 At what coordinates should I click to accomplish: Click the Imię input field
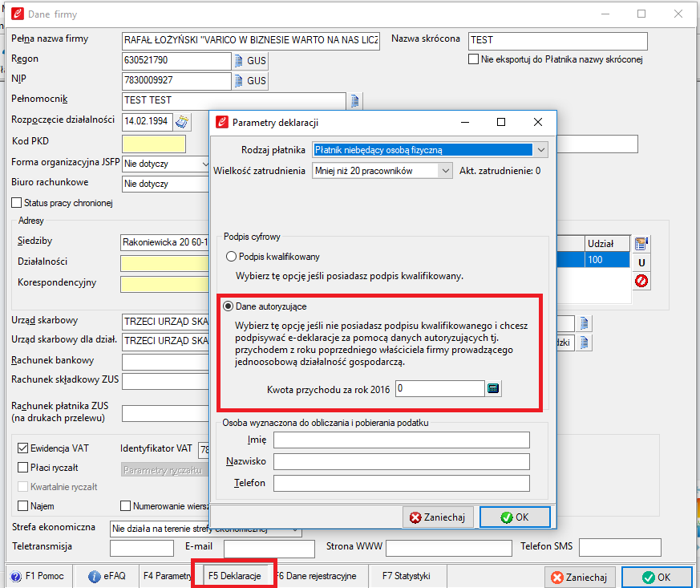(401, 440)
